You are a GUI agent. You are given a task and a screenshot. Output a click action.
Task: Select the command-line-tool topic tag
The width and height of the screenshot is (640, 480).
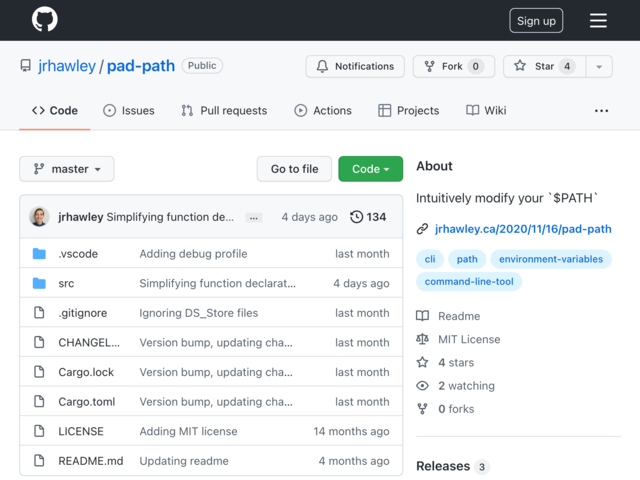[x=469, y=282]
